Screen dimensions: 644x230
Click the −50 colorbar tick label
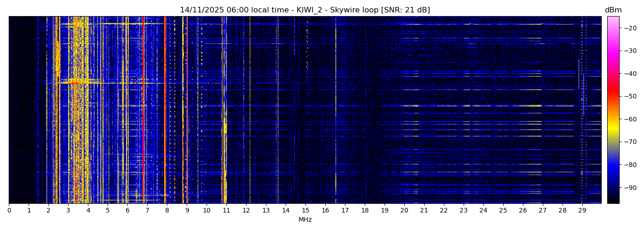[x=628, y=97]
